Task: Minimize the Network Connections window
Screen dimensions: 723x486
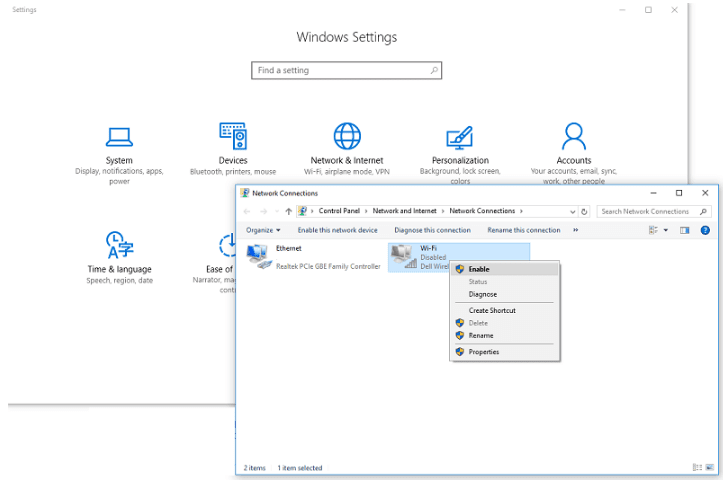Action: (x=653, y=193)
